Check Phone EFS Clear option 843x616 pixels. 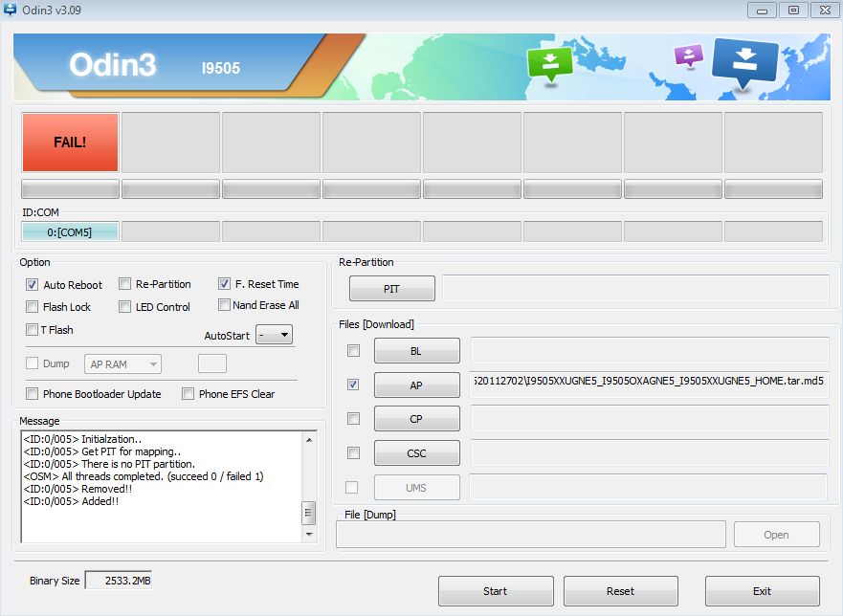188,393
